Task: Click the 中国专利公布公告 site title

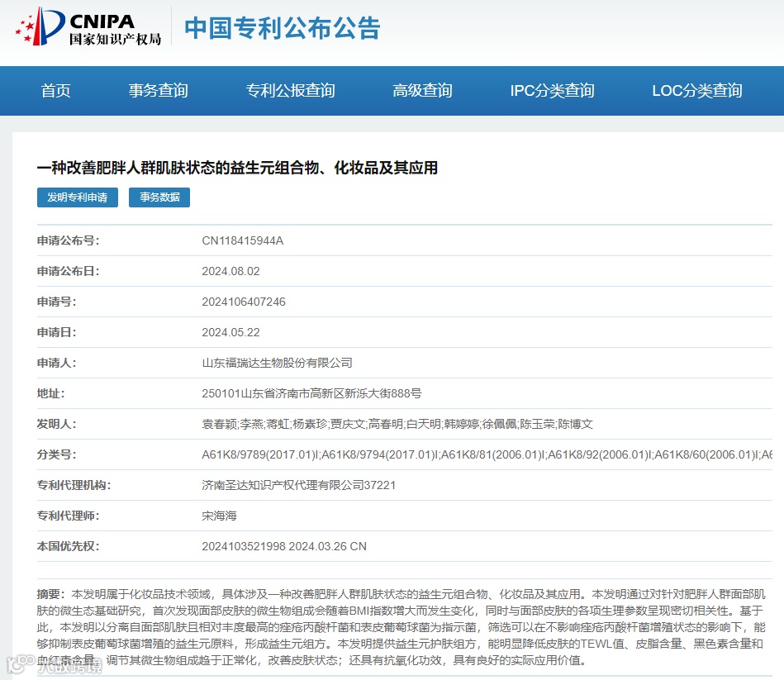Action: 283,28
